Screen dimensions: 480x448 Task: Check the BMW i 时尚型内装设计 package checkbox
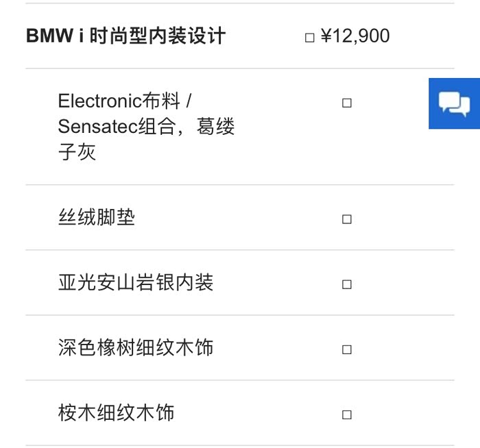coord(309,37)
